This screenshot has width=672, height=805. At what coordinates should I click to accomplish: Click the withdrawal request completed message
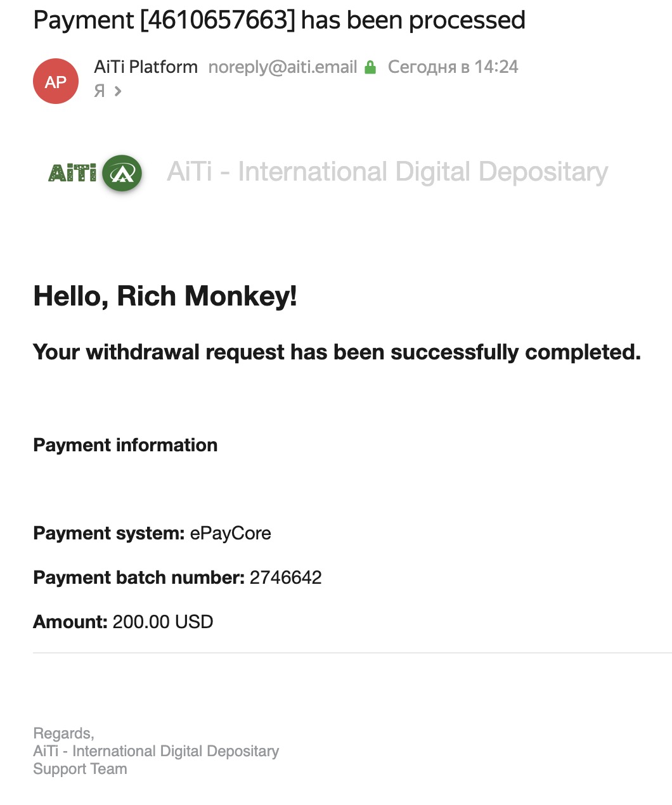tap(337, 352)
